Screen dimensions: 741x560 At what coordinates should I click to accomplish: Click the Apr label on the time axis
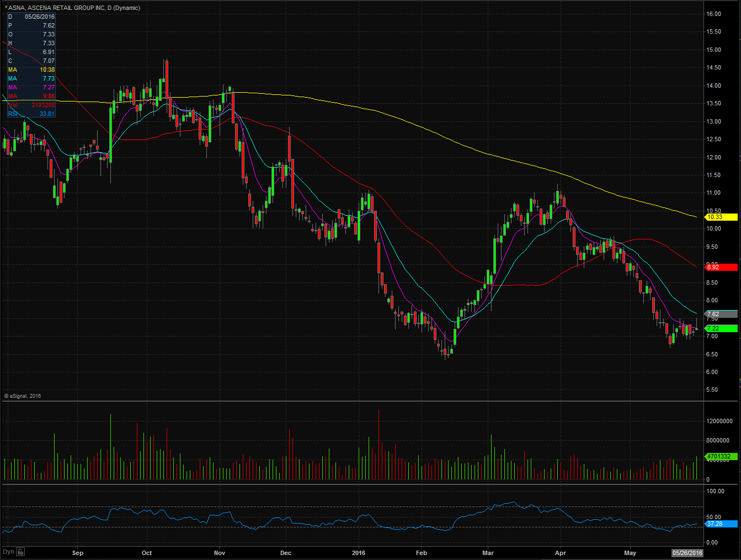coord(561,553)
